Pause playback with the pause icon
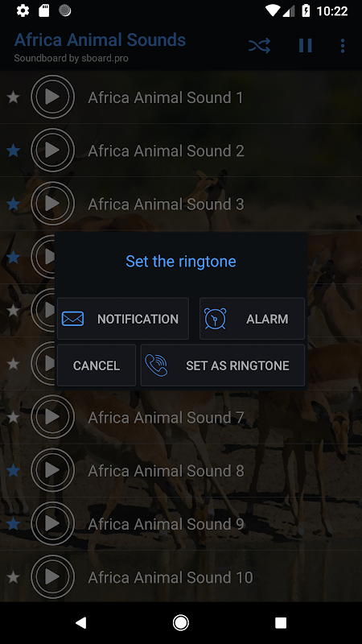This screenshot has height=644, width=362. click(306, 46)
